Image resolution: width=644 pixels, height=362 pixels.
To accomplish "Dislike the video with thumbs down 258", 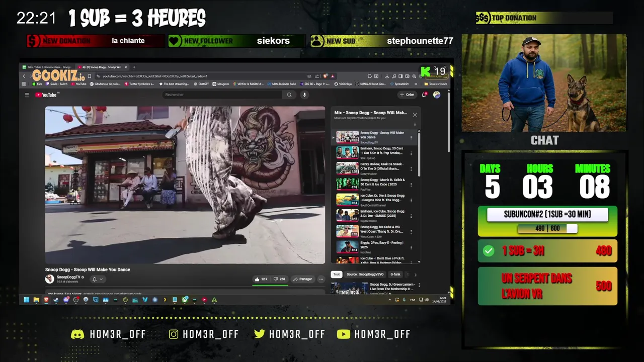I will [279, 279].
